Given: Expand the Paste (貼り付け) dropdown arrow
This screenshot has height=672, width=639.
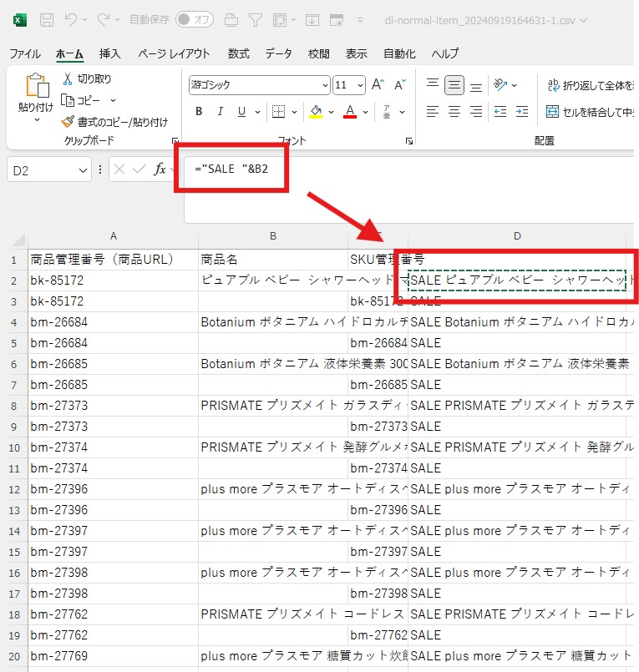Looking at the screenshot, I should (37, 119).
